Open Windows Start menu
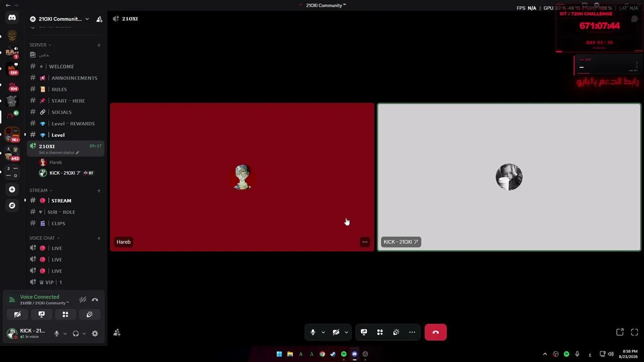The height and width of the screenshot is (362, 644). click(279, 354)
